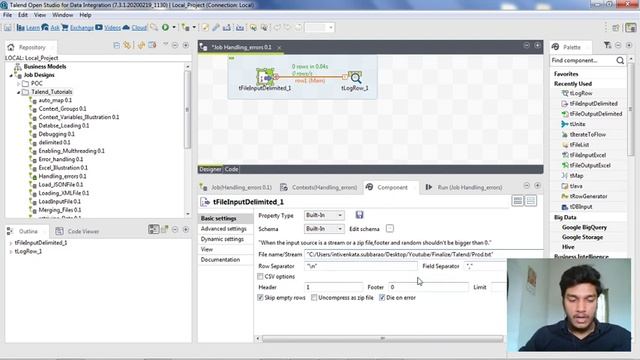
Task: Click the File name/Stream path field
Action: point(424,254)
